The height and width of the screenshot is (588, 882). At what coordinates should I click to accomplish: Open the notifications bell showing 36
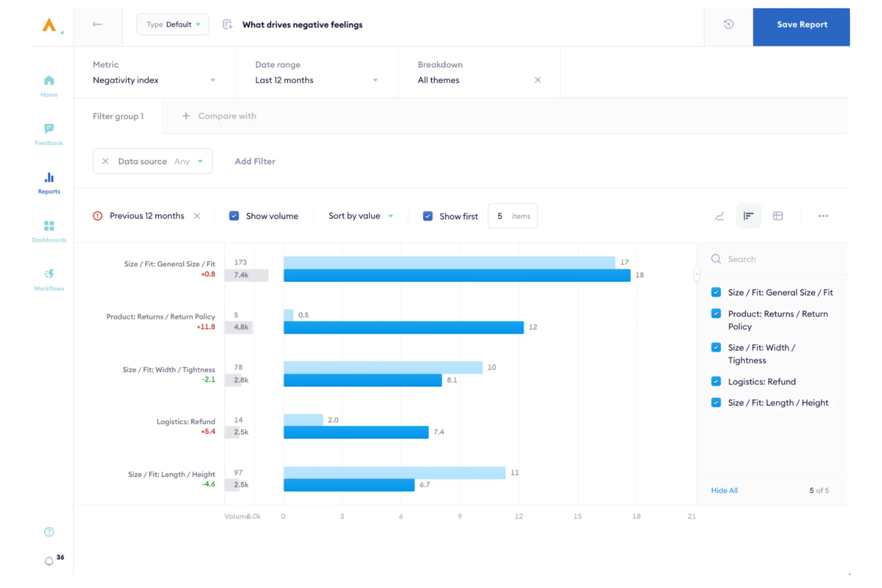(48, 561)
